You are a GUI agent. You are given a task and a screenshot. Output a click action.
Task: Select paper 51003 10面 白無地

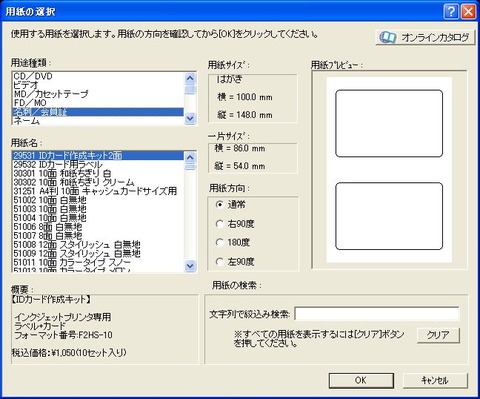(98, 209)
